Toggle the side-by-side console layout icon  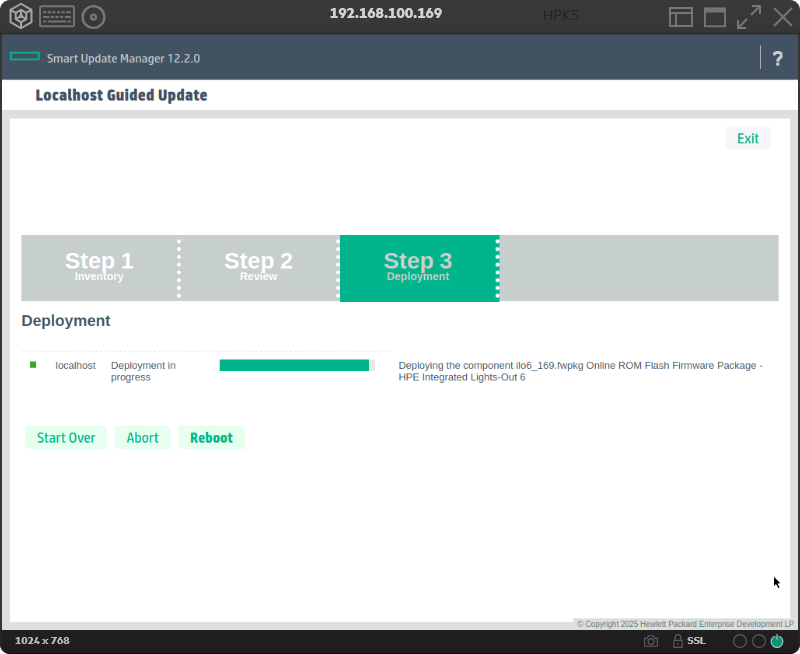click(681, 16)
